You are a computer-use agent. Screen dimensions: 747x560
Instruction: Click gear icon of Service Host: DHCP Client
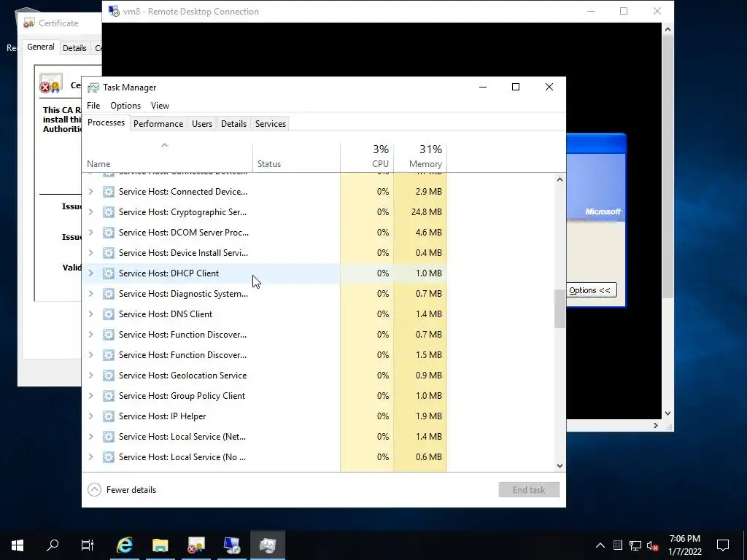coord(109,273)
